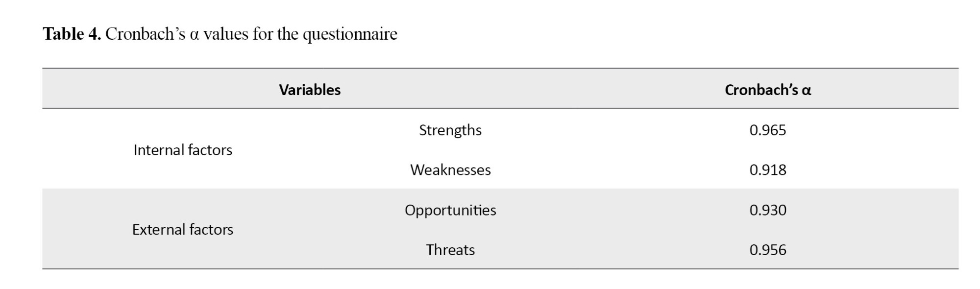Image resolution: width=980 pixels, height=289 pixels.
Task: Select the "Opportunities" cell
Action: click(450, 210)
